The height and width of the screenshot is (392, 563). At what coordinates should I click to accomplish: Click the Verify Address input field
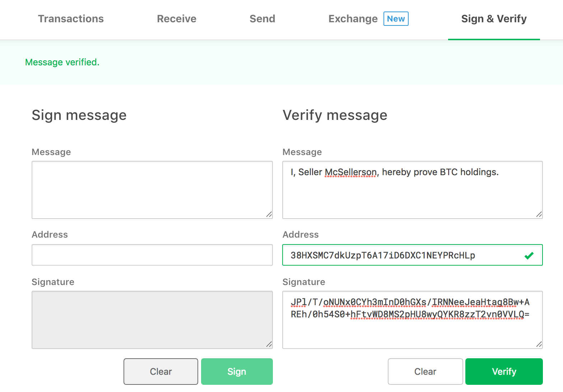[402, 255]
